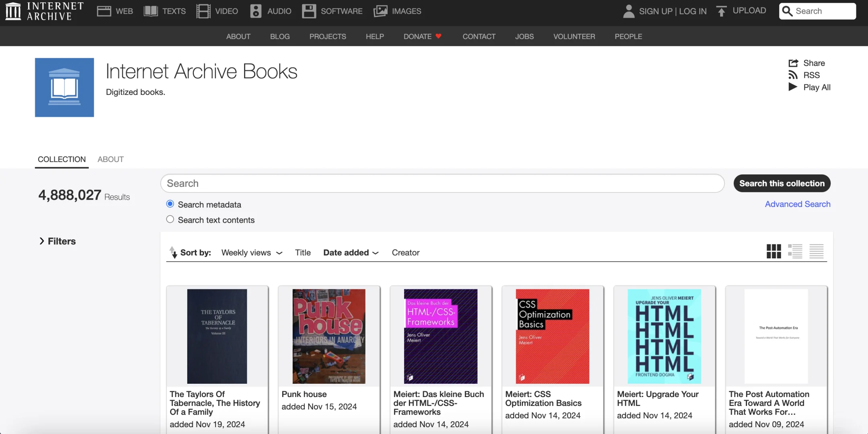Open The Post-Automation Era cover
The width and height of the screenshot is (868, 434).
[x=776, y=336]
